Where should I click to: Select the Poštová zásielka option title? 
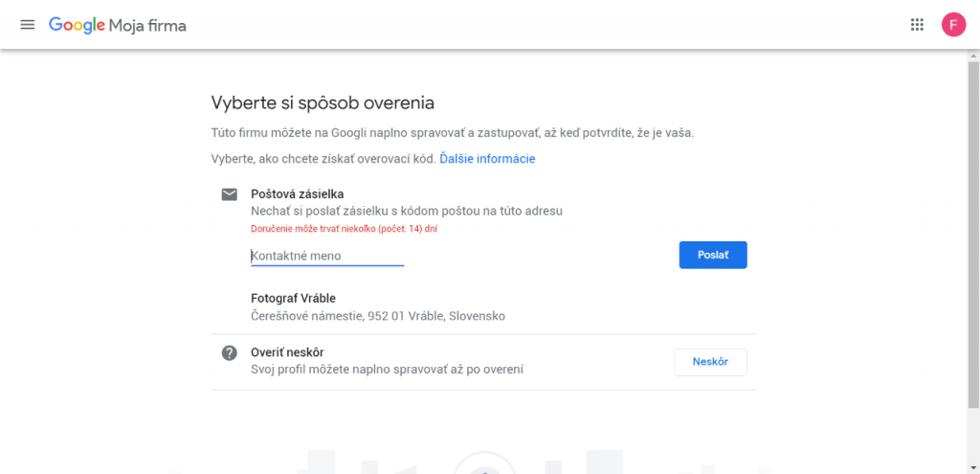298,194
